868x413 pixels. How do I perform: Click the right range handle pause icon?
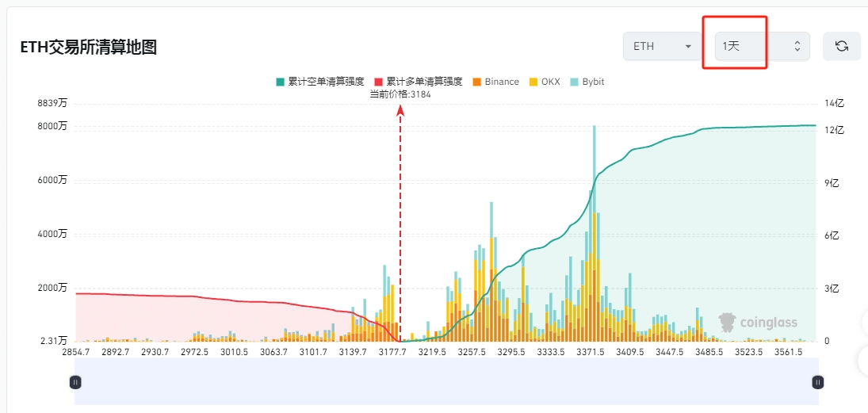pos(817,382)
